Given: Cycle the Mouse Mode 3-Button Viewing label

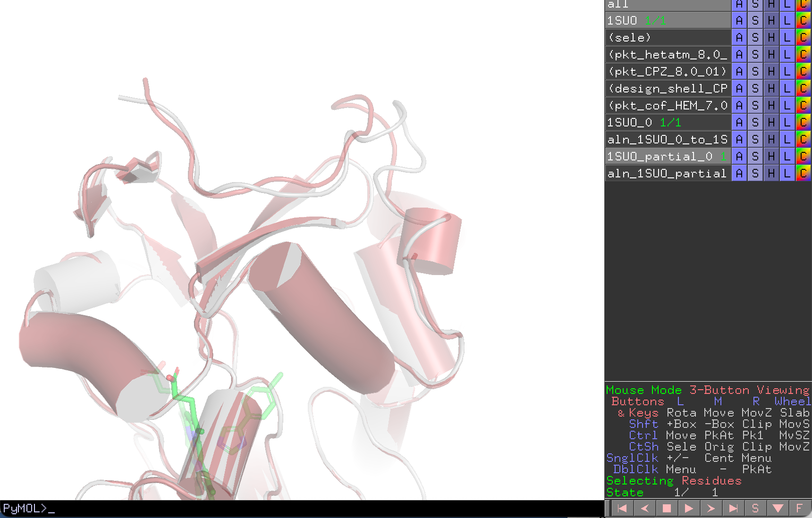Looking at the screenshot, I should click(708, 390).
